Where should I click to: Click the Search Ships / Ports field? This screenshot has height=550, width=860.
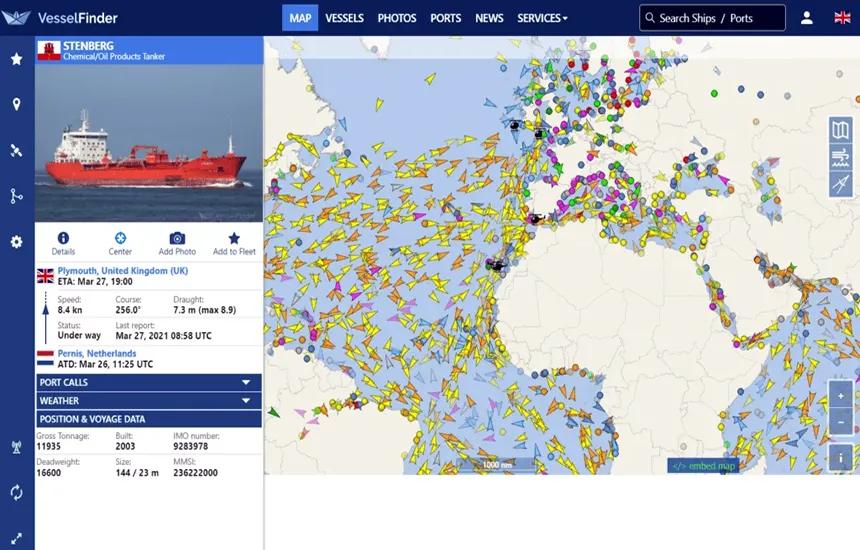(x=712, y=18)
